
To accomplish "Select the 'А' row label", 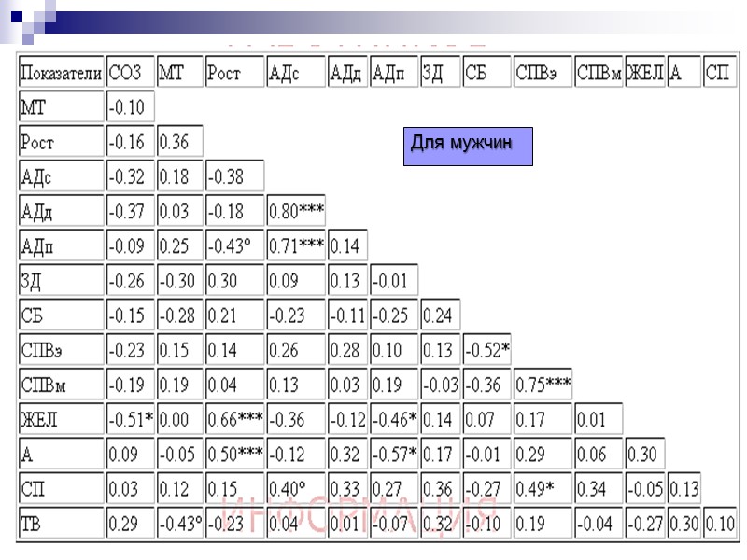I will coord(61,455).
